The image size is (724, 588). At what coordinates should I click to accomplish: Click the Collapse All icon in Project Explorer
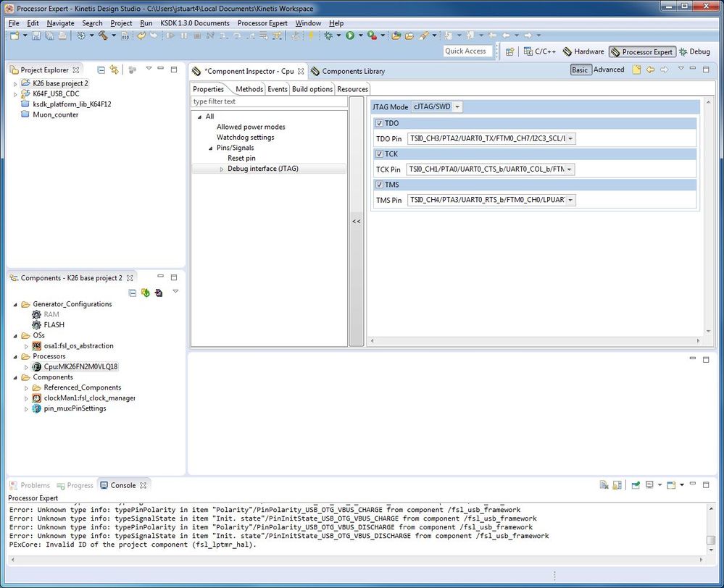pos(101,70)
